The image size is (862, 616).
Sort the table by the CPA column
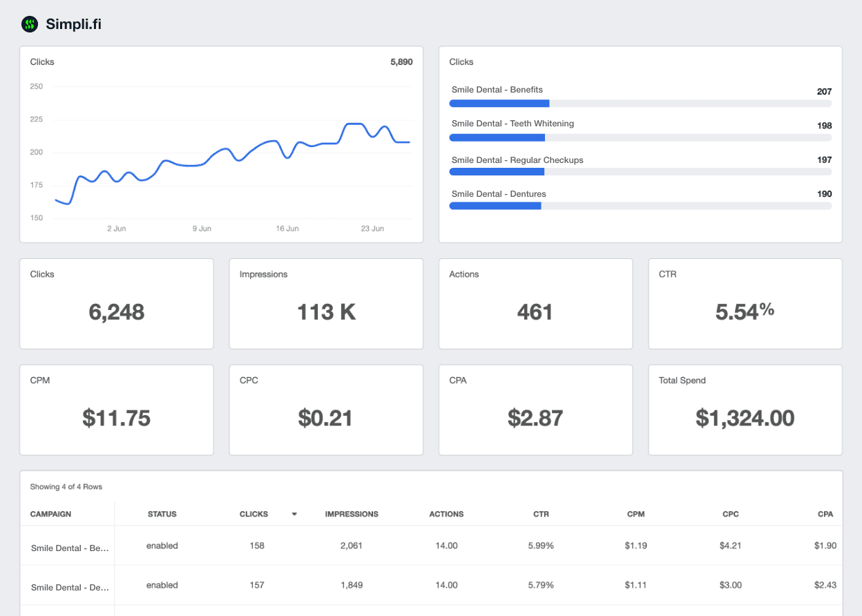pyautogui.click(x=825, y=514)
